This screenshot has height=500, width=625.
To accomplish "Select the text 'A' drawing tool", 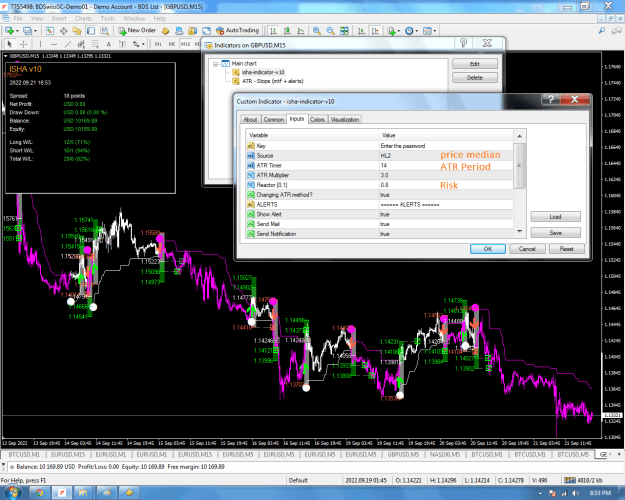I will (x=108, y=44).
